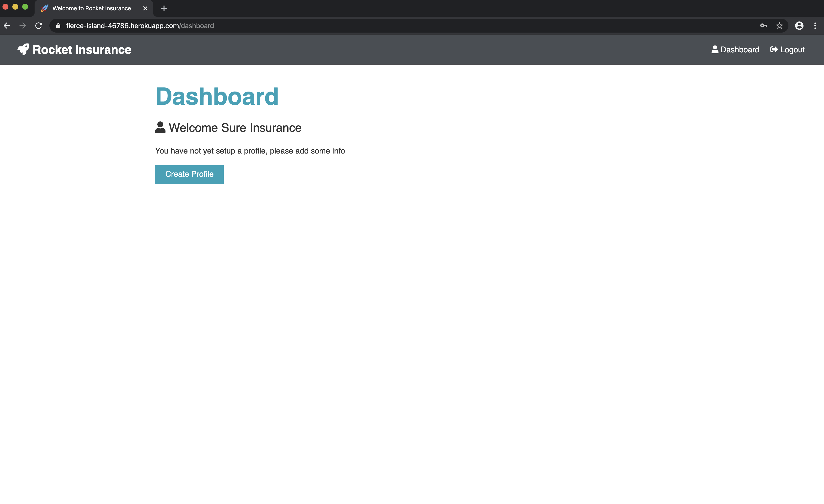Open Chrome three-dot menu
Image resolution: width=824 pixels, height=504 pixels.
point(815,26)
